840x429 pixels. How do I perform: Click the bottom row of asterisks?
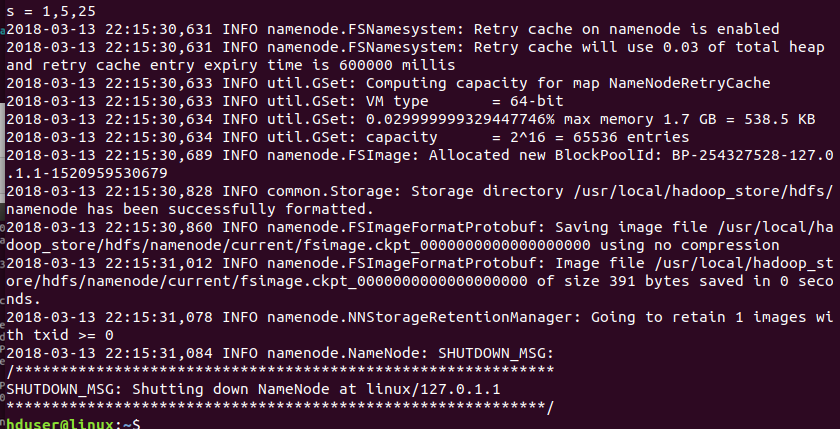pos(280,406)
